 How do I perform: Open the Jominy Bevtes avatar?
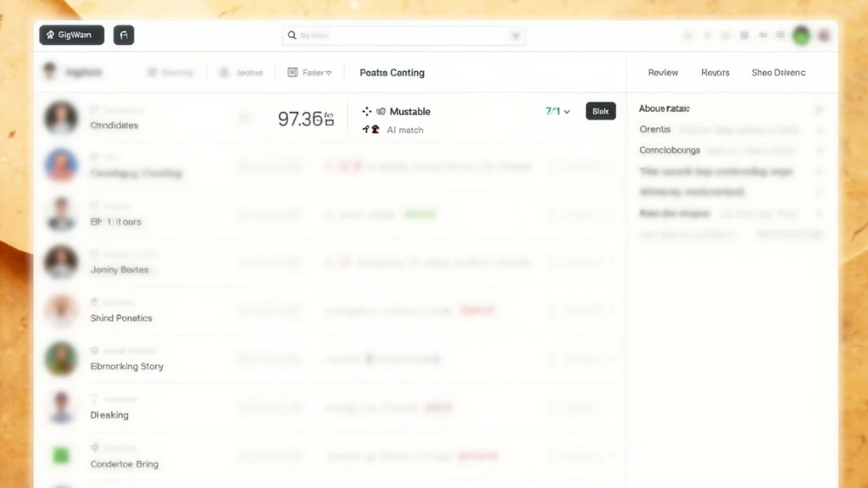pyautogui.click(x=61, y=262)
